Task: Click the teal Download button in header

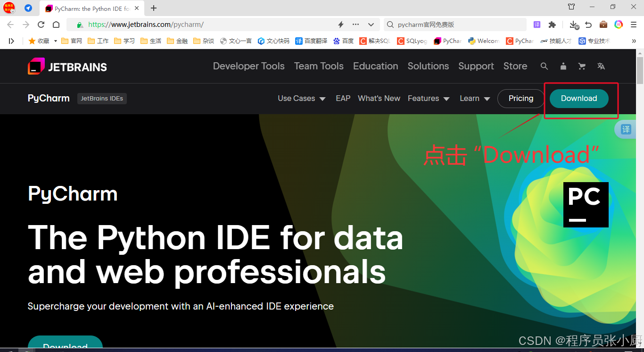Action: [x=579, y=99]
